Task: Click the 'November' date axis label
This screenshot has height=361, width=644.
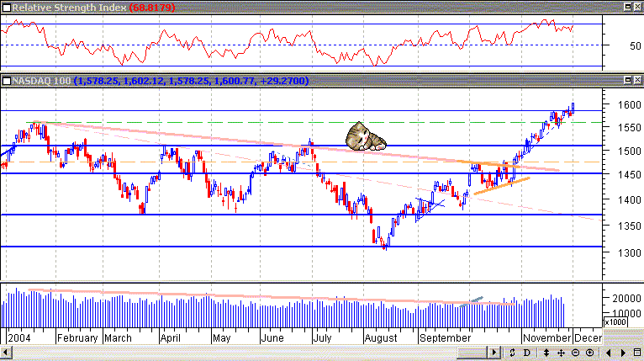Action: tap(547, 338)
